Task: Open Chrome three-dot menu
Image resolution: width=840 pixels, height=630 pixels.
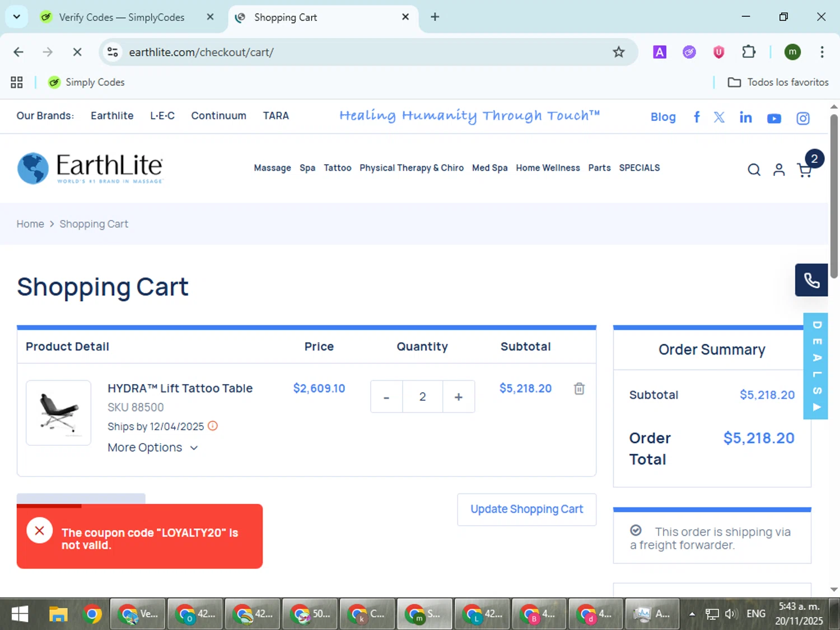Action: pyautogui.click(x=822, y=52)
